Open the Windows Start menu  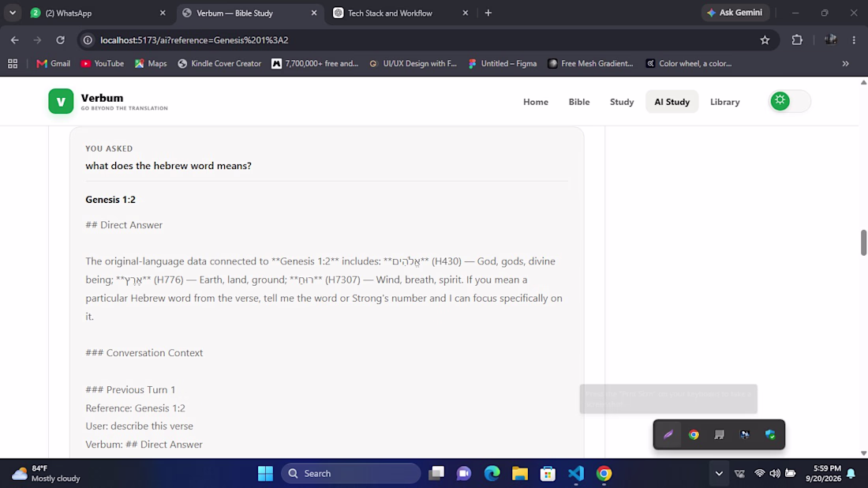pos(265,474)
